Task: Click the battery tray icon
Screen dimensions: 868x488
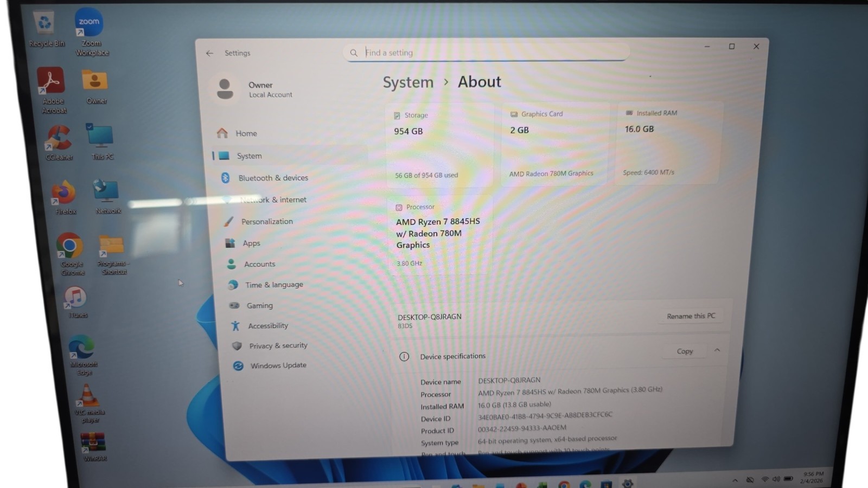Action: [789, 479]
